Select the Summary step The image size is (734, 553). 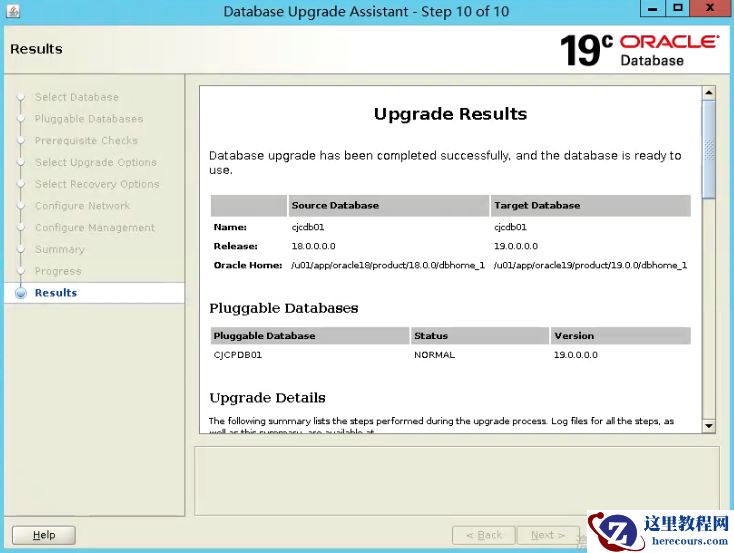pos(60,249)
